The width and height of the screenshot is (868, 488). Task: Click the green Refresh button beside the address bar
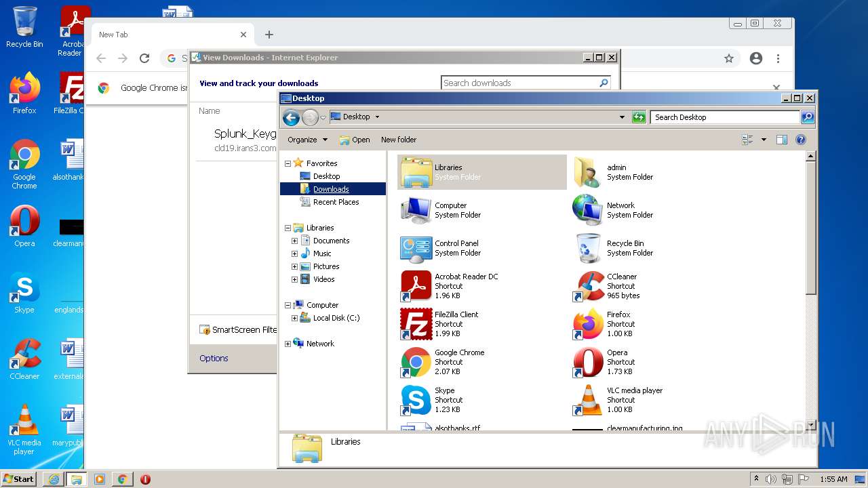(x=638, y=117)
